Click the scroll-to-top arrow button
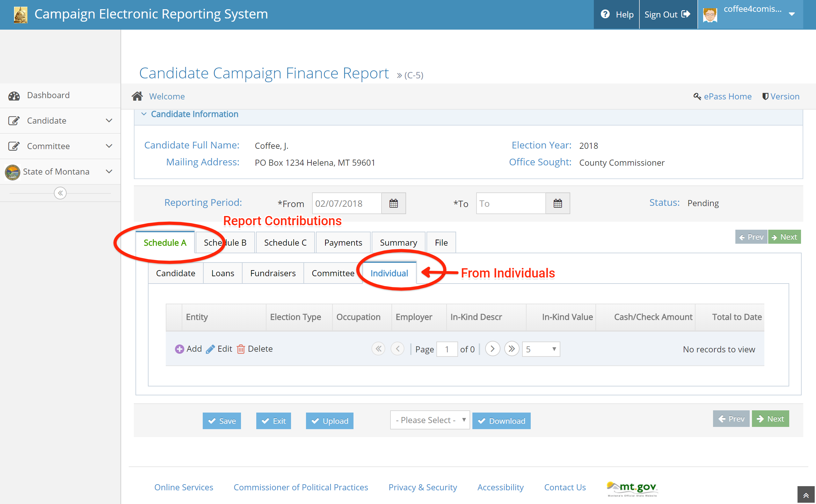This screenshot has width=816, height=504. pos(806,495)
